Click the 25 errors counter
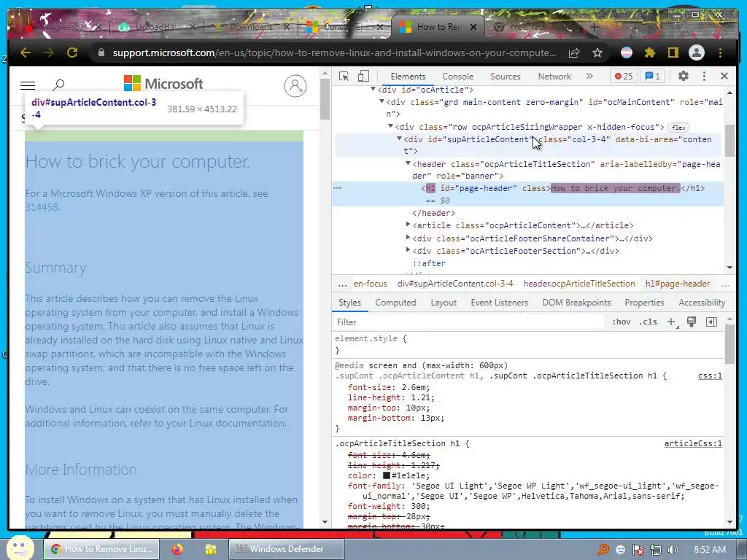This screenshot has height=560, width=747. coord(624,76)
